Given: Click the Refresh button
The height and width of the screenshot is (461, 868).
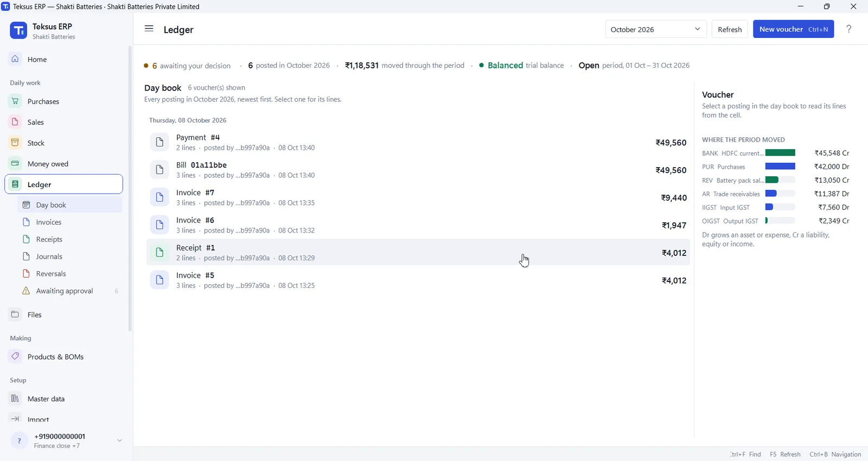Looking at the screenshot, I should 730,29.
